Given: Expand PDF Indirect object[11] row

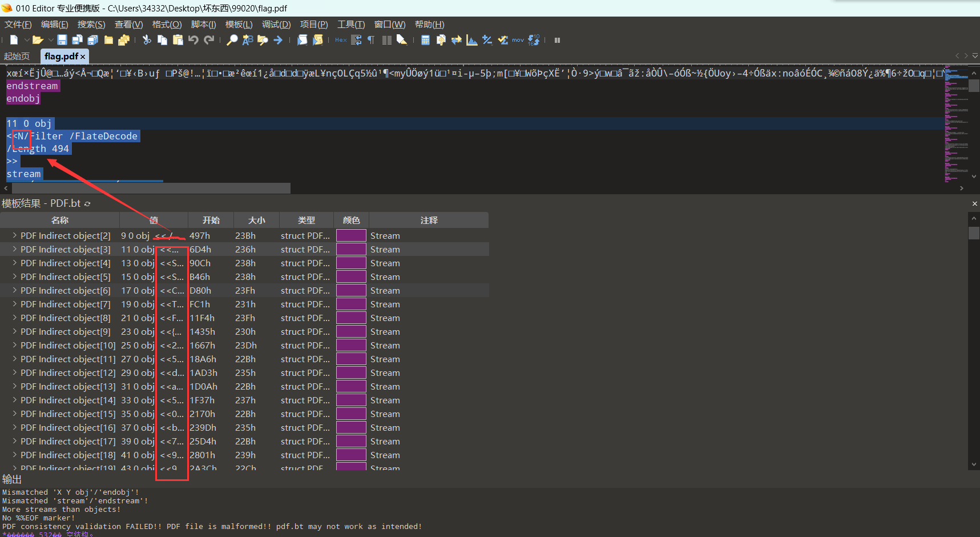Looking at the screenshot, I should click(x=14, y=359).
